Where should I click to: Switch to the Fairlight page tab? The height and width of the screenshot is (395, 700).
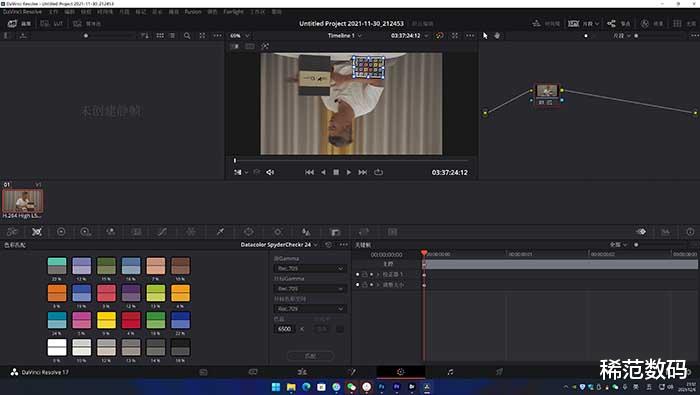pyautogui.click(x=450, y=372)
